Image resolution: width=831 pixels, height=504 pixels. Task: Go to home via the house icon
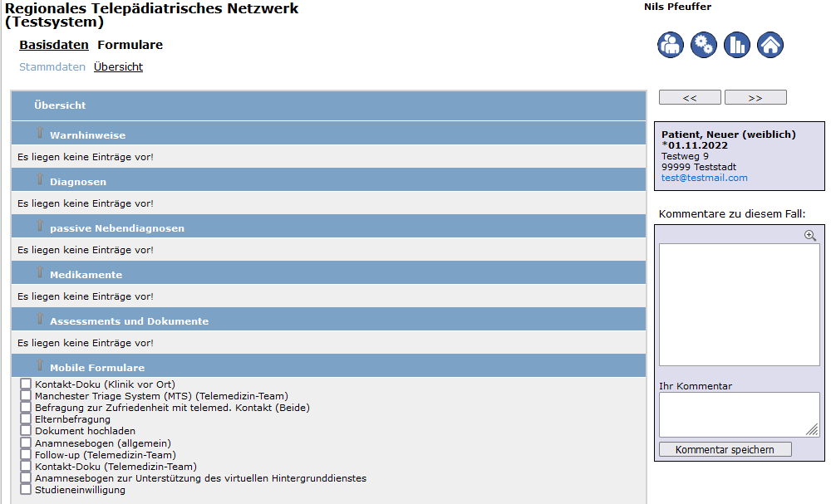coord(770,45)
